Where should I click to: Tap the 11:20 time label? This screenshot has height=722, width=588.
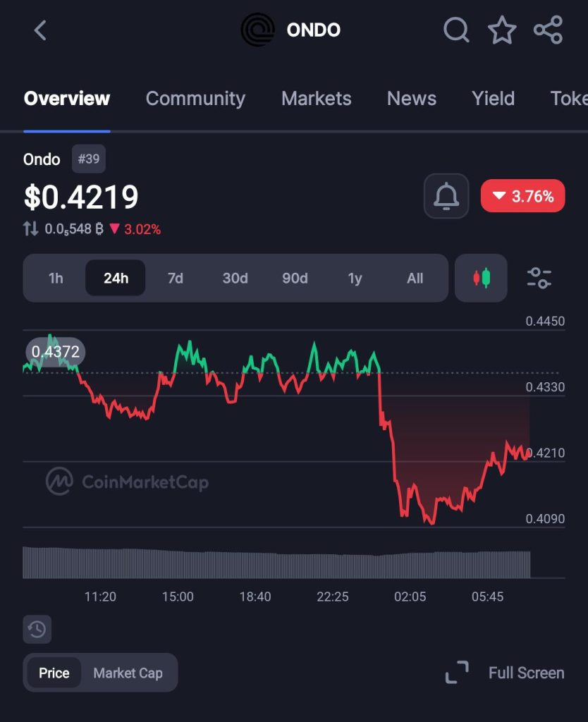point(100,596)
